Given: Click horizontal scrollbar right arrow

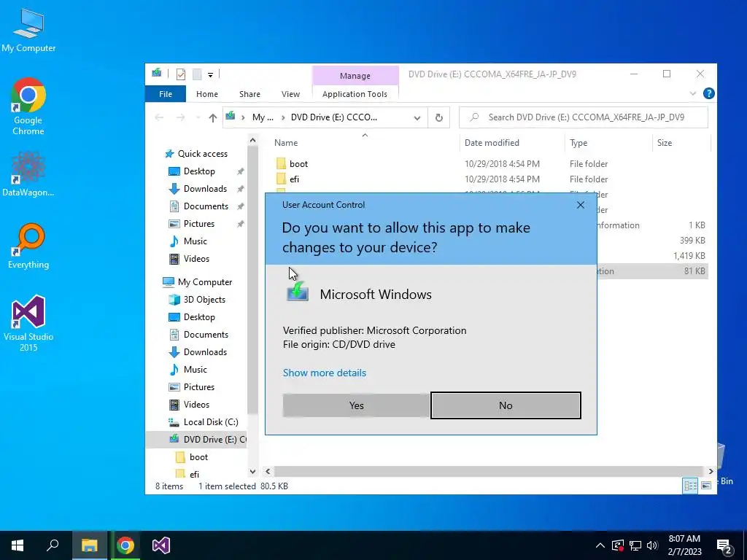Looking at the screenshot, I should [711, 472].
